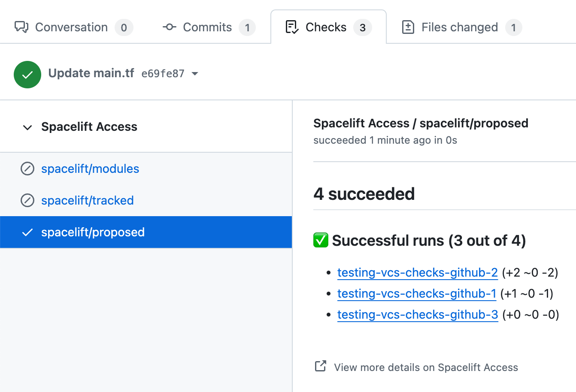This screenshot has width=576, height=392.
Task: Open the commit e69fe87 dropdown arrow
Action: click(x=195, y=74)
